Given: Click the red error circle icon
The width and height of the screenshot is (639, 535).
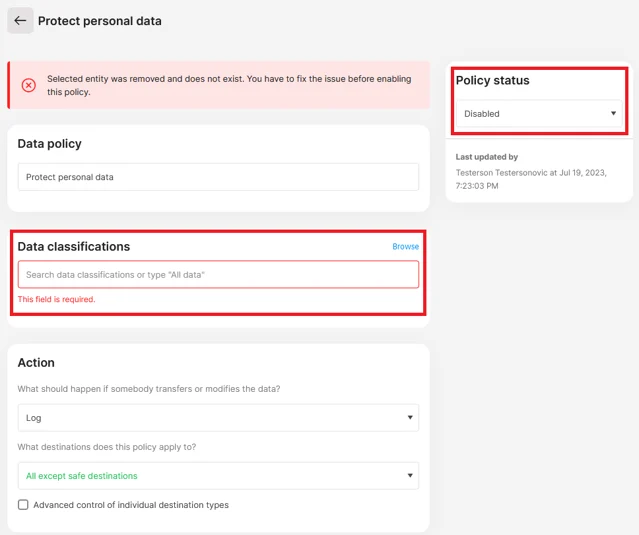Looking at the screenshot, I should click(29, 85).
